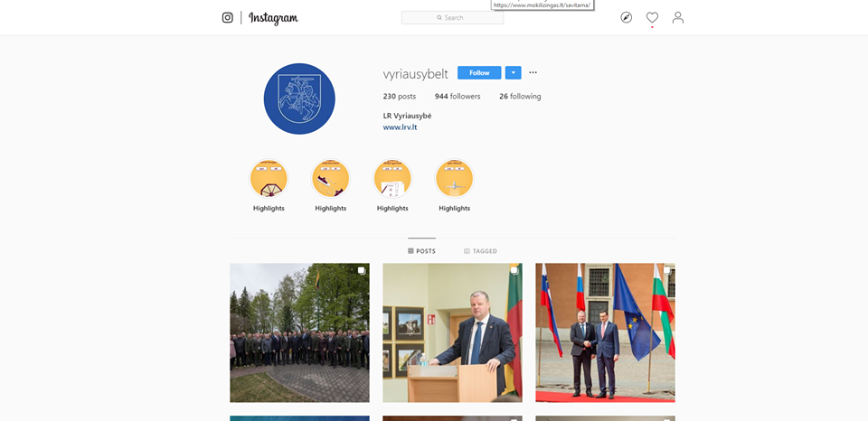Image resolution: width=868 pixels, height=421 pixels.
Task: Open second Highlights story circle
Action: (x=331, y=178)
